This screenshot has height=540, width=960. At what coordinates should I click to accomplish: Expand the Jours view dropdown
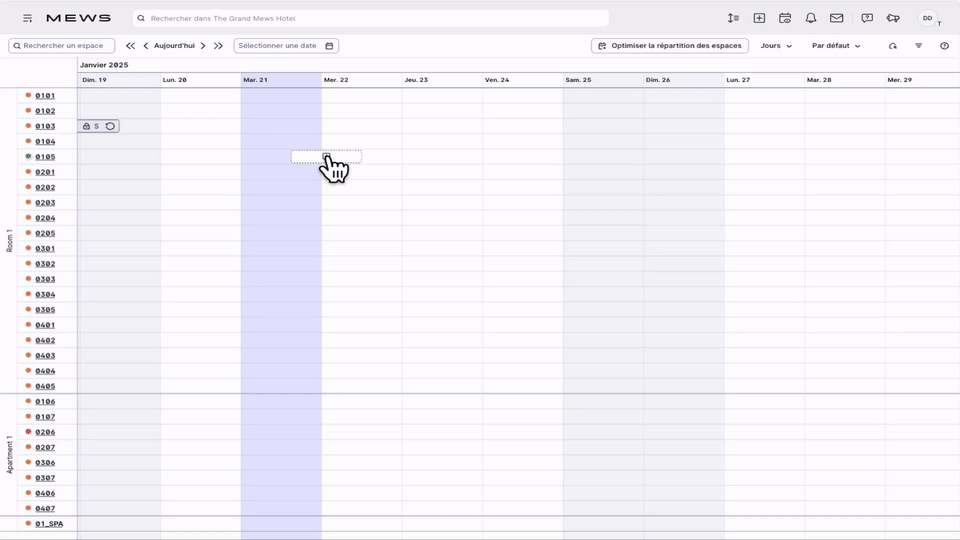(x=776, y=46)
